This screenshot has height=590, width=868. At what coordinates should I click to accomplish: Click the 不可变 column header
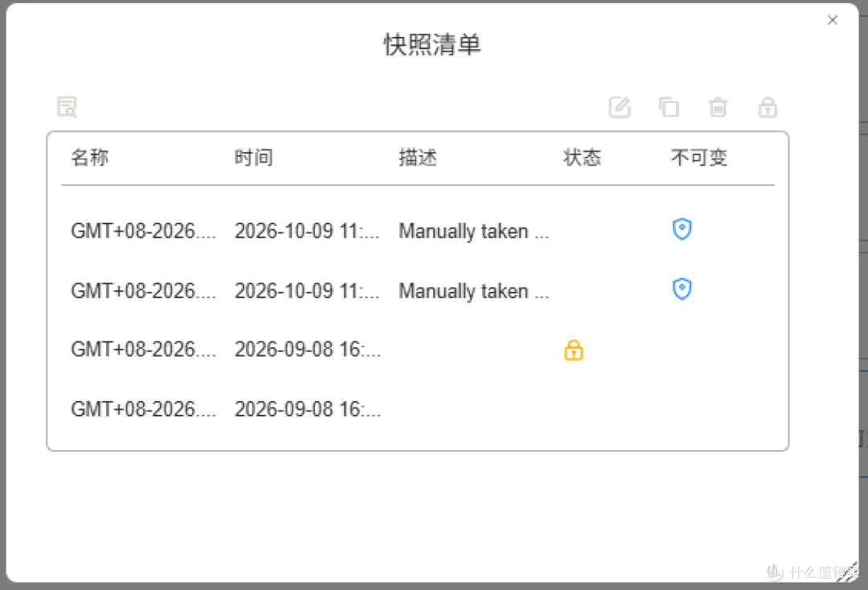(699, 158)
